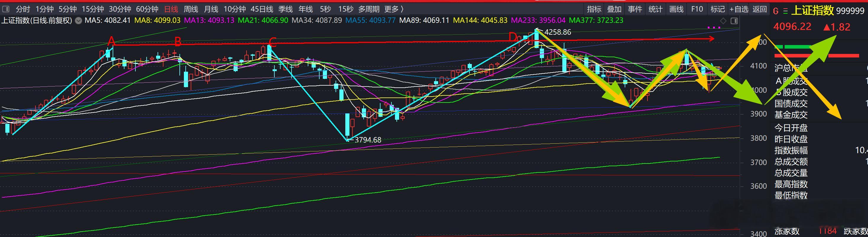Image resolution: width=868 pixels, height=237 pixels.
Task: Expand the 更多 periods menu
Action: pyautogui.click(x=394, y=9)
